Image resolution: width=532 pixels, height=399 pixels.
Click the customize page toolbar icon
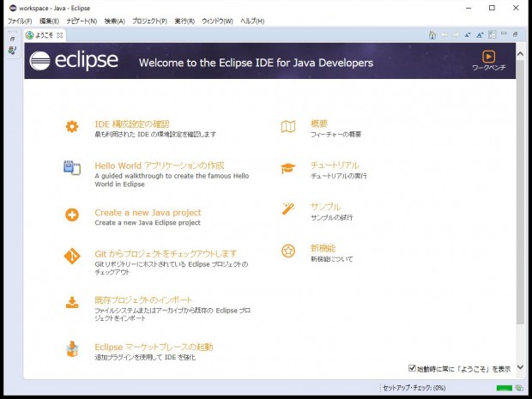click(492, 34)
